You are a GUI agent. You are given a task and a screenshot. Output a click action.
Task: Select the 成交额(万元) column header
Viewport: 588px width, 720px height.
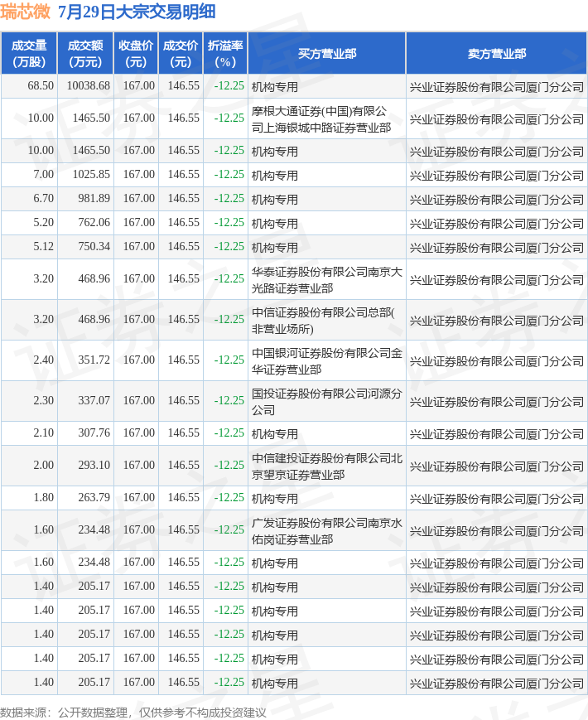click(85, 53)
